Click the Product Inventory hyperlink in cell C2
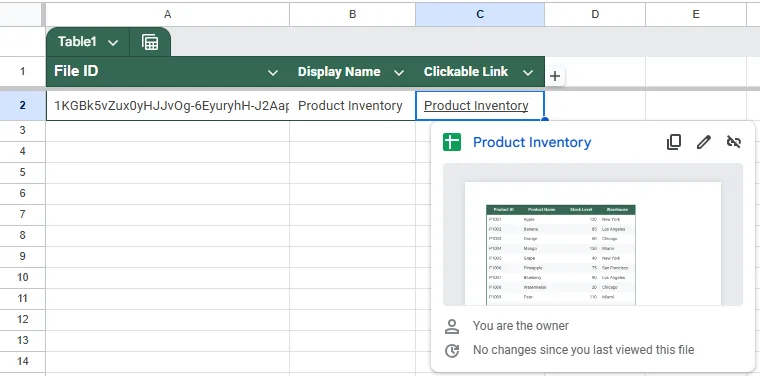 tap(476, 106)
